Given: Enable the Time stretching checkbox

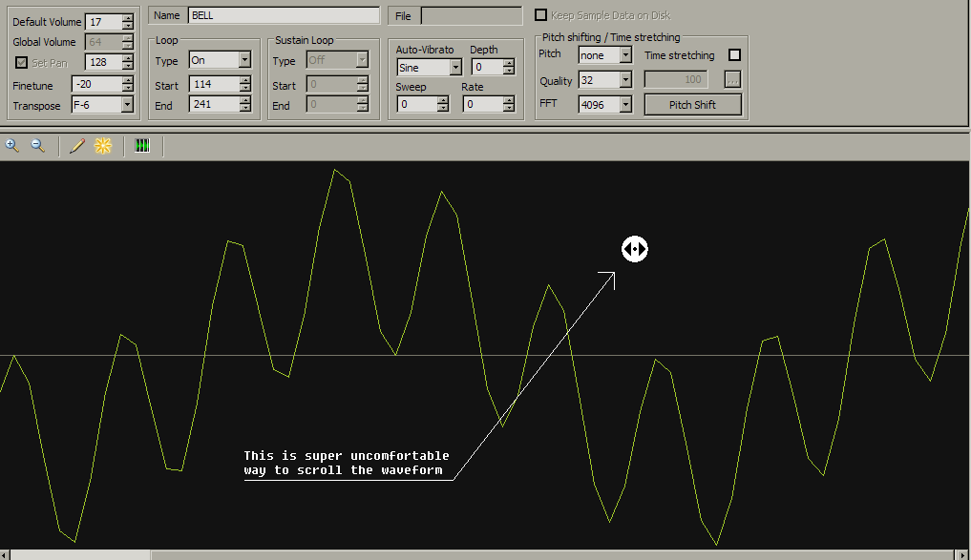Looking at the screenshot, I should pos(734,55).
